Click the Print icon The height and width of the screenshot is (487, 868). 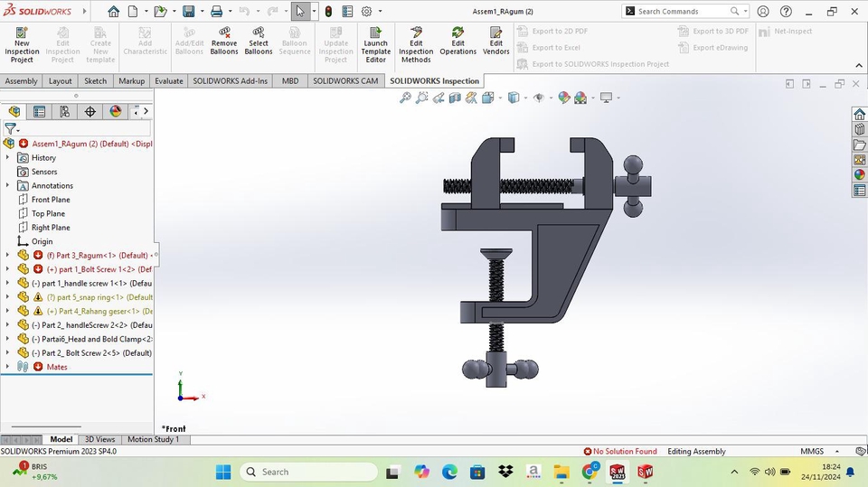pyautogui.click(x=216, y=11)
